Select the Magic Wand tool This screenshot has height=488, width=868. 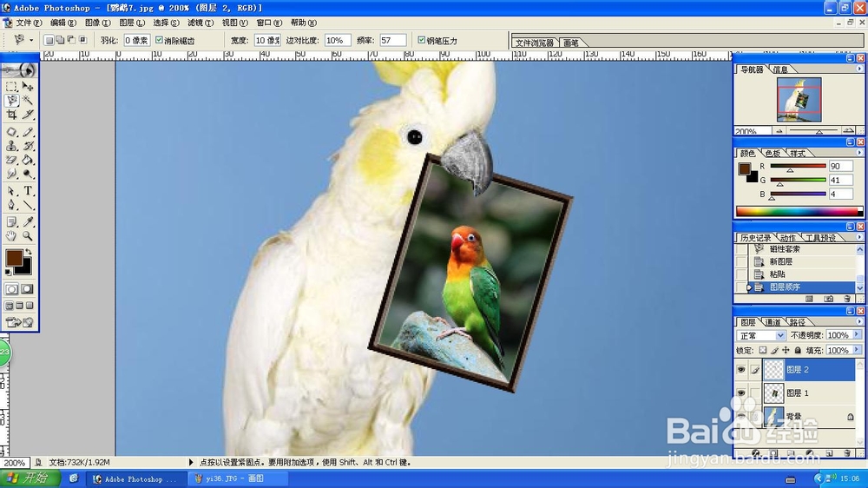(x=27, y=100)
